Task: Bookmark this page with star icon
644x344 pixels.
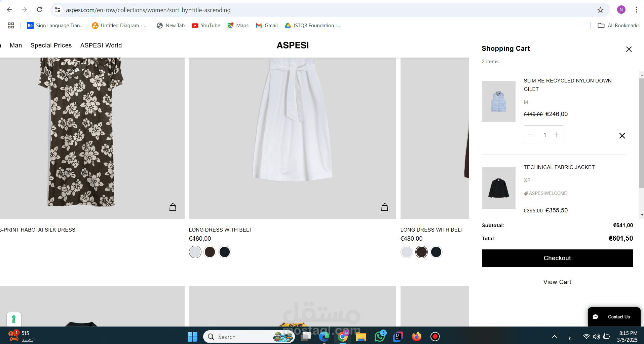Action: [600, 10]
